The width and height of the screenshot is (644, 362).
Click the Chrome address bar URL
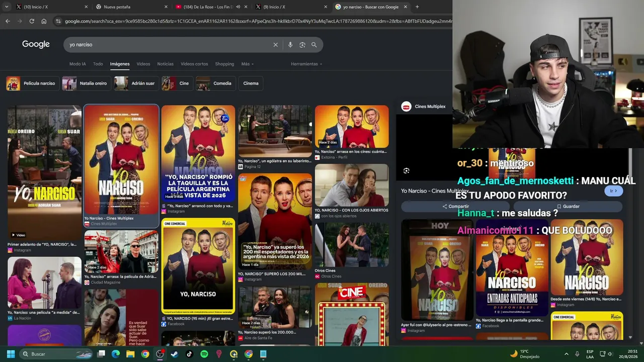click(x=258, y=21)
